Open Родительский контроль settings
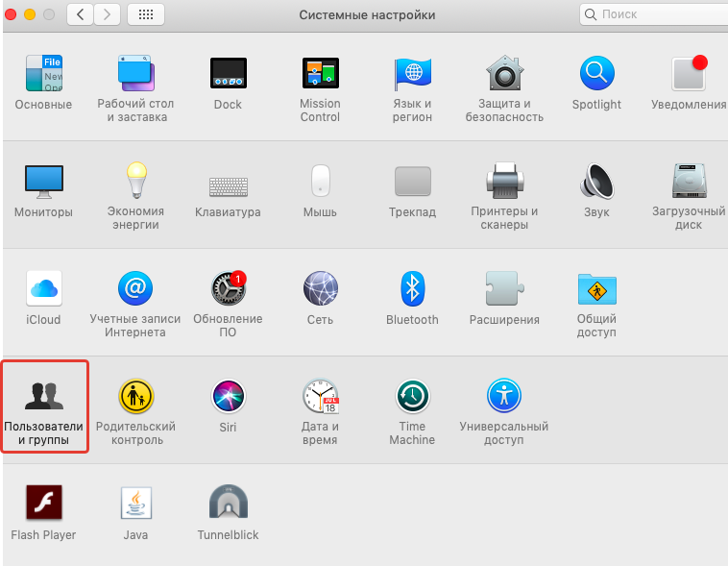728x566 pixels. point(135,396)
